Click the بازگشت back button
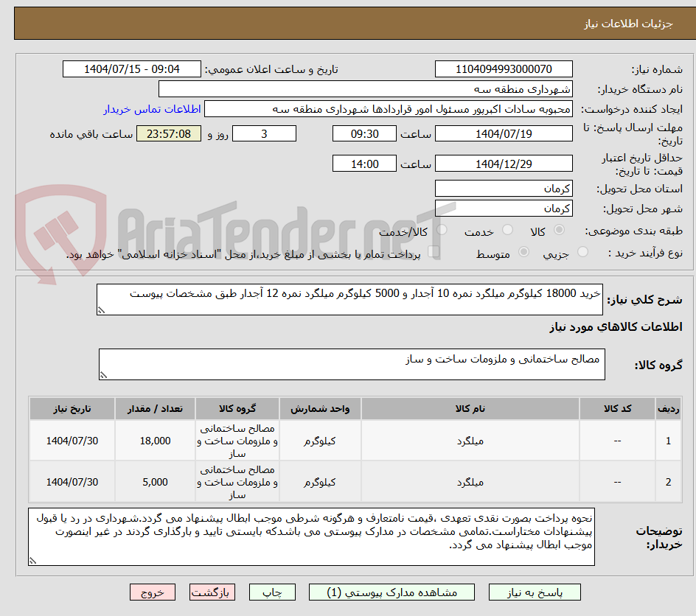Viewport: 696px width, 616px height. [x=212, y=592]
